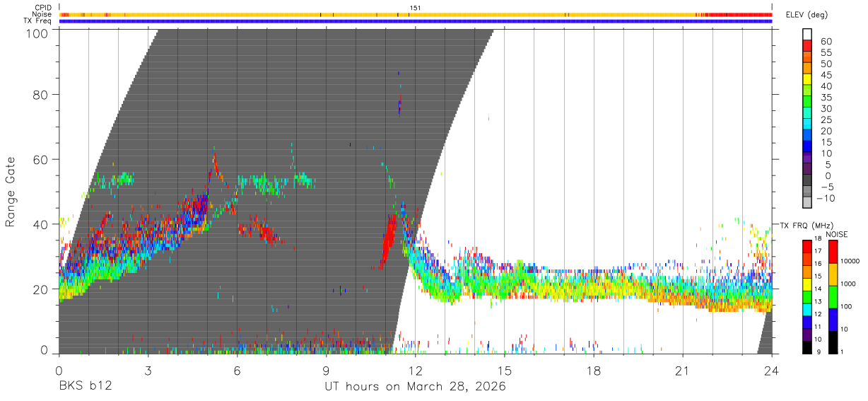The image size is (868, 401).
Task: Pick the green 100–1000 segment of NOISE colorbar
Action: (832, 297)
